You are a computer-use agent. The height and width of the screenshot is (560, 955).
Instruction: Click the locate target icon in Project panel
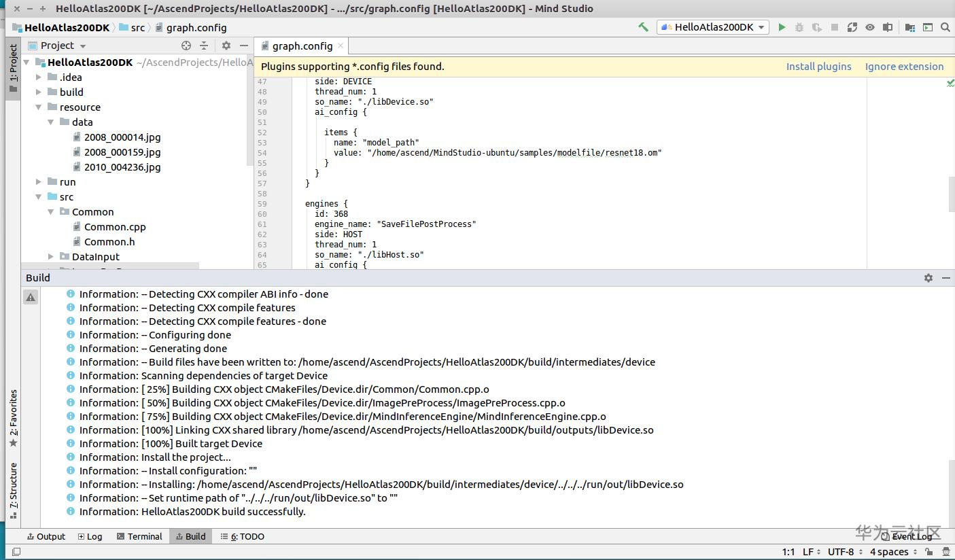(186, 46)
